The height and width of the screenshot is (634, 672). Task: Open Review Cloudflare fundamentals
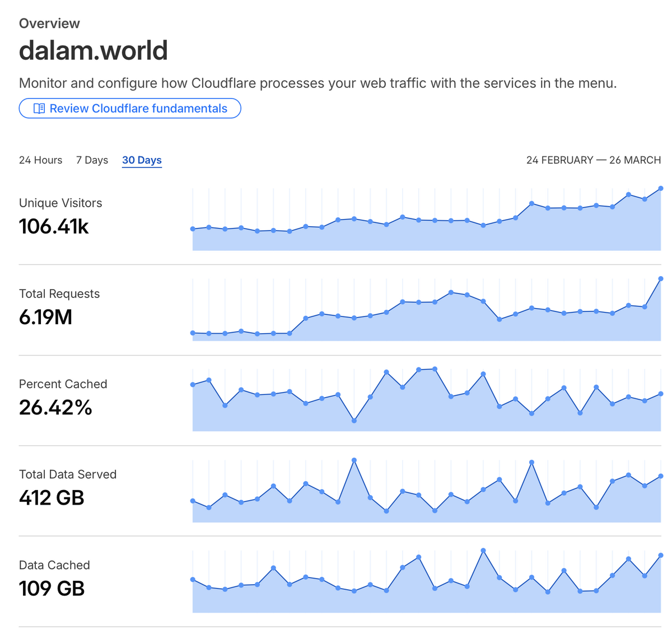(x=130, y=109)
